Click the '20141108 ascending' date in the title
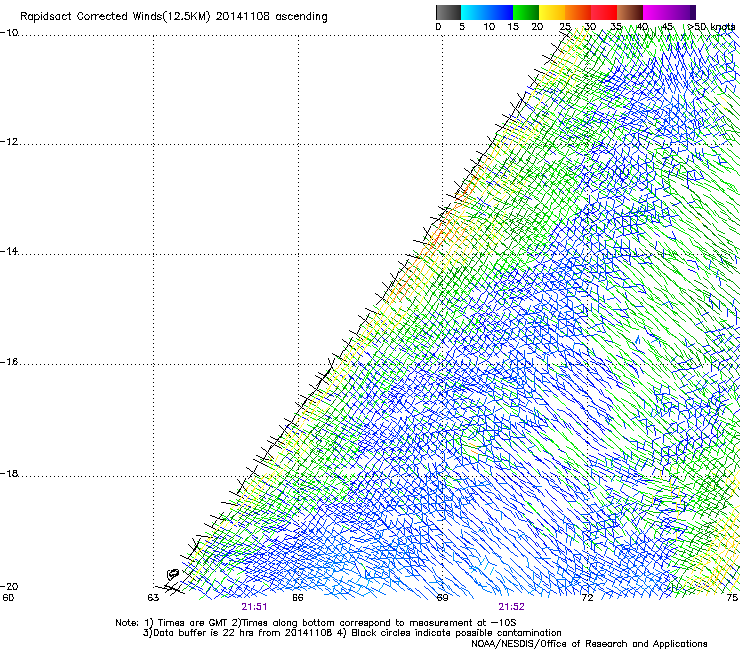Image resolution: width=740 pixels, height=650 pixels. coord(271,17)
